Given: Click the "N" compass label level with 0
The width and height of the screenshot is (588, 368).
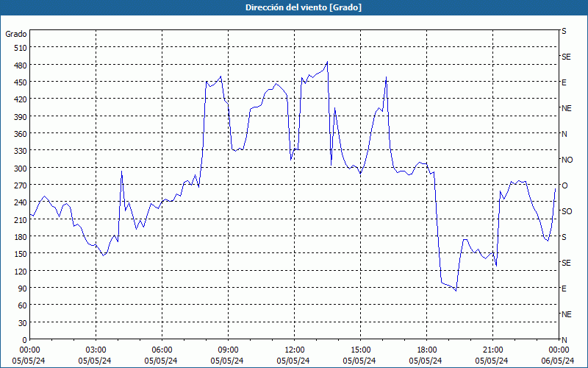Looking at the screenshot, I should (564, 340).
